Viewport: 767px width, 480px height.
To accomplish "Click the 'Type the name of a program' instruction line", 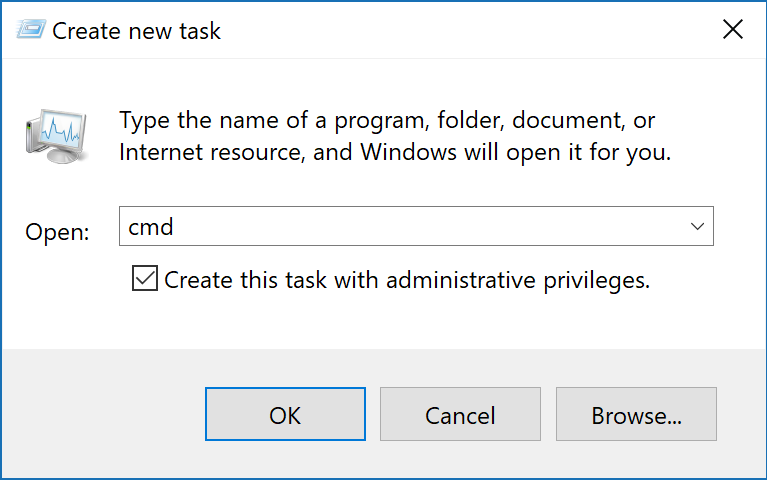I will click(x=387, y=121).
